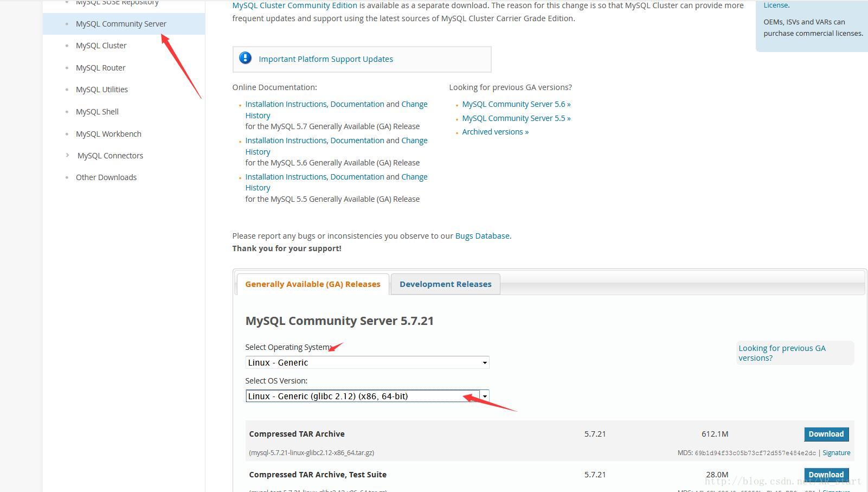
Task: Open Bugs Database link
Action: [x=482, y=236]
